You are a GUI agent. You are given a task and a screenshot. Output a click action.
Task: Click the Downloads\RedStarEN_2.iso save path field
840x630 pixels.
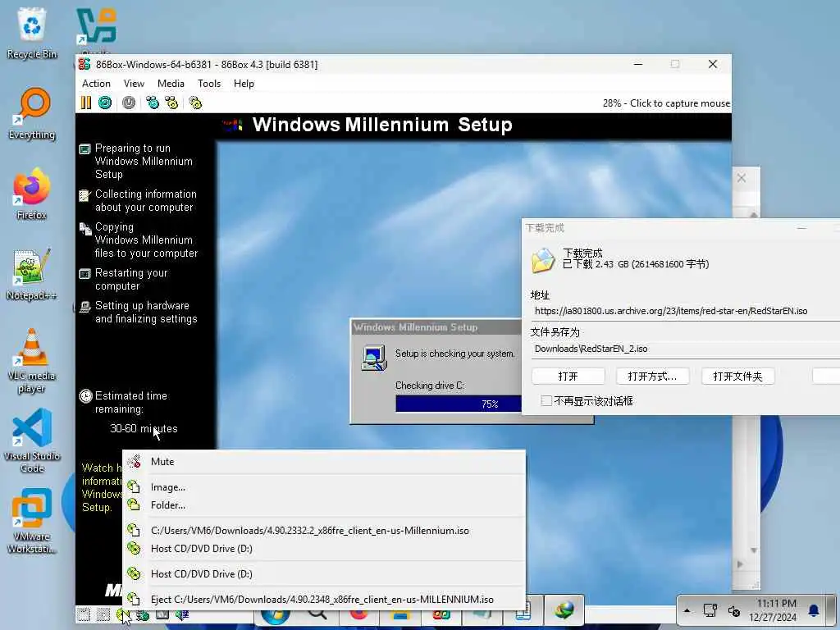pyautogui.click(x=686, y=349)
